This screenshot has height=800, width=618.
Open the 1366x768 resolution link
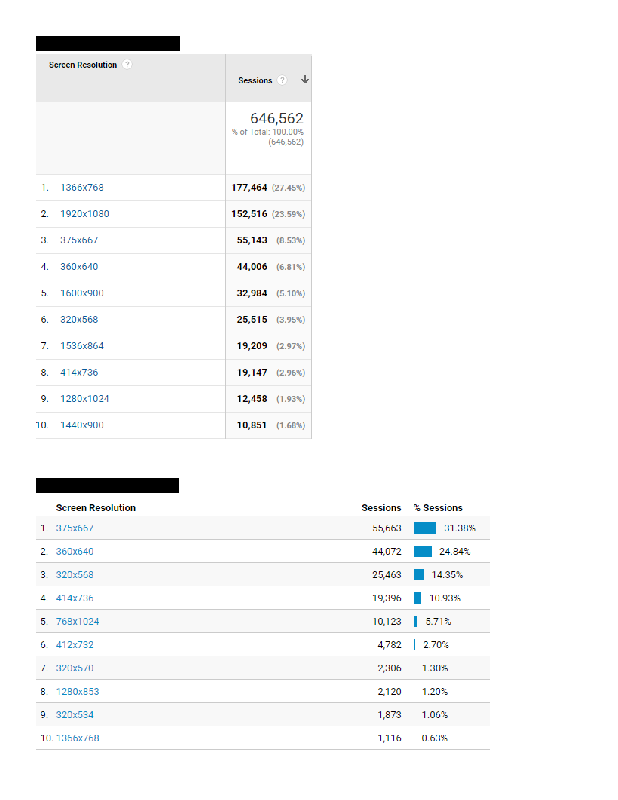point(82,187)
